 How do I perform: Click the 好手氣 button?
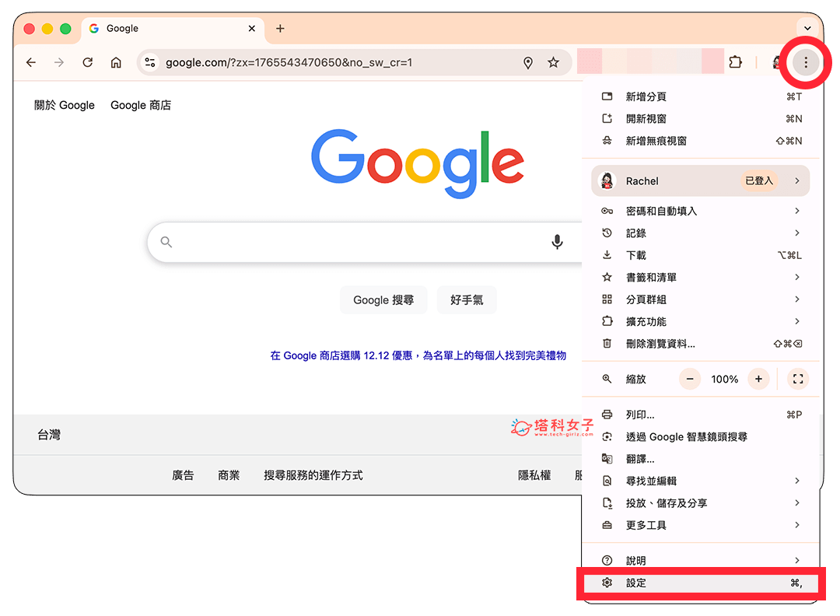click(x=467, y=300)
